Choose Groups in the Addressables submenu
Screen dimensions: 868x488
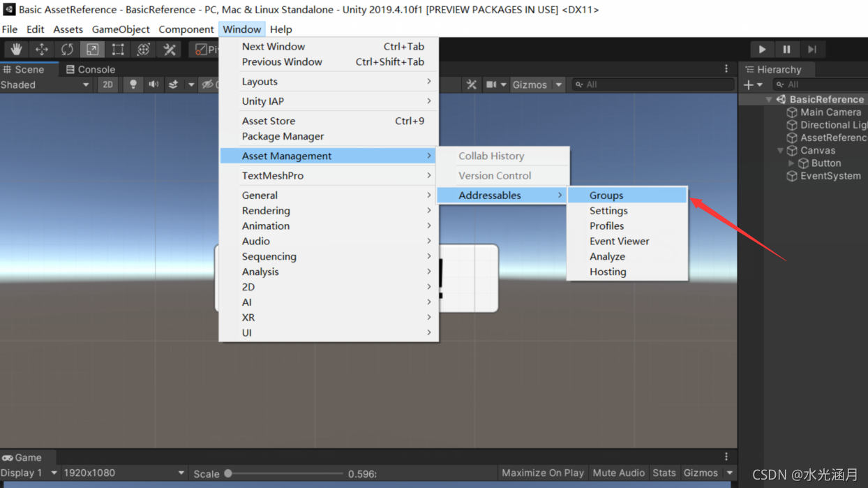tap(627, 195)
